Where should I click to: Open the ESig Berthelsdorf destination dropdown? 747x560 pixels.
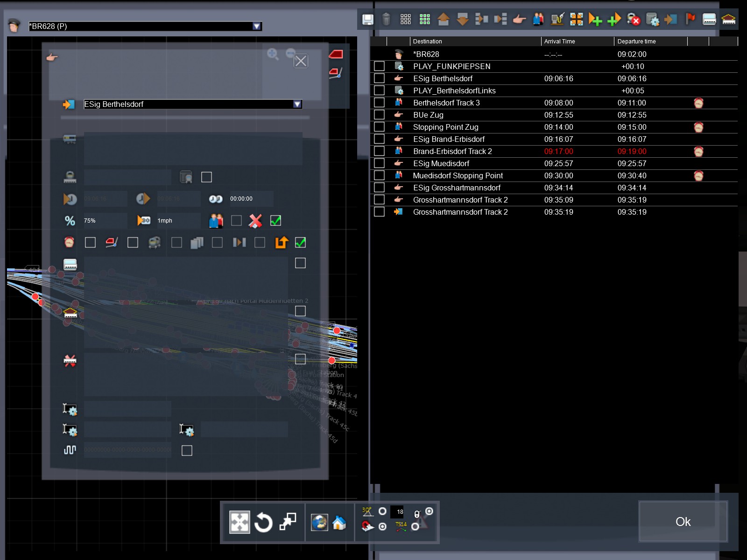297,104
